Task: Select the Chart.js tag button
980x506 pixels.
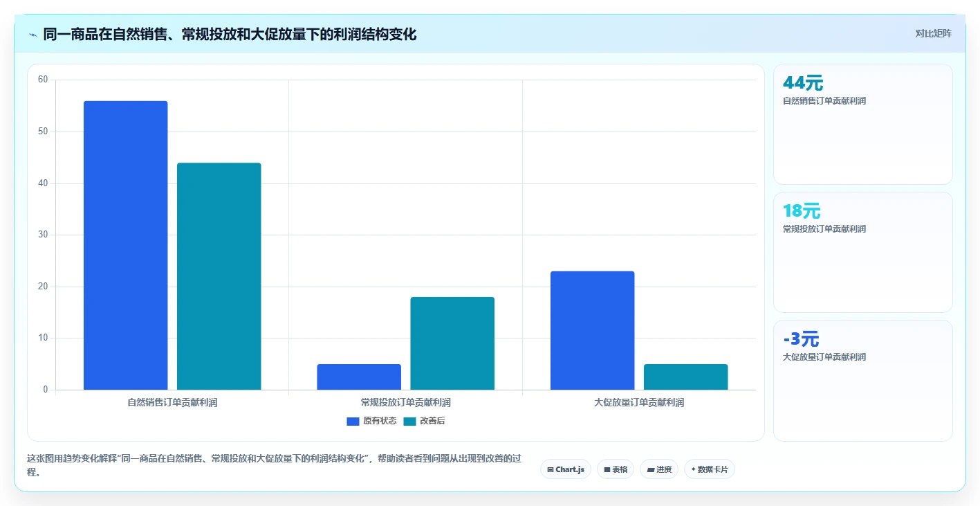Action: click(566, 469)
